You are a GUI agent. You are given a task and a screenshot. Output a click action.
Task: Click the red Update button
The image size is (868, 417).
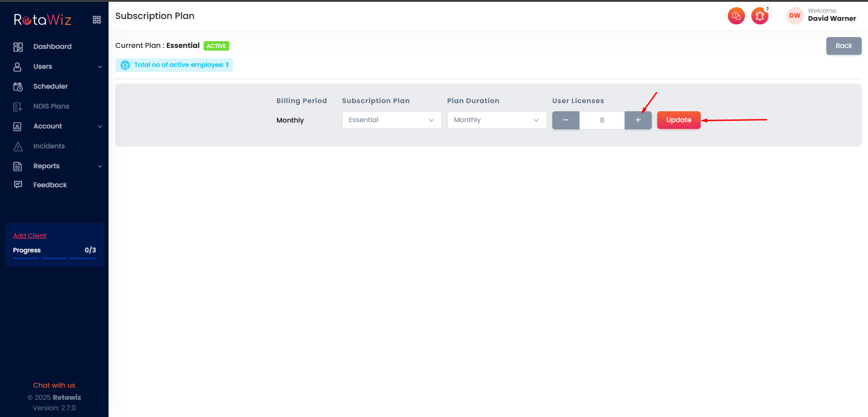click(678, 120)
